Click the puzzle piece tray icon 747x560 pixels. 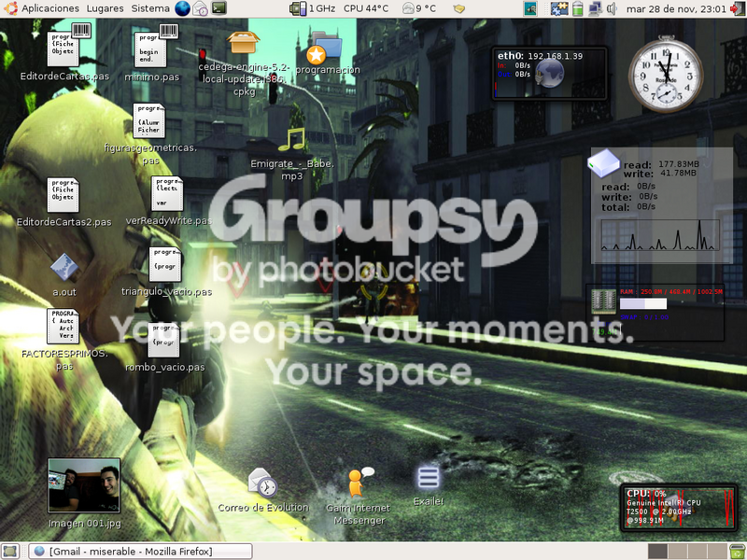(559, 8)
